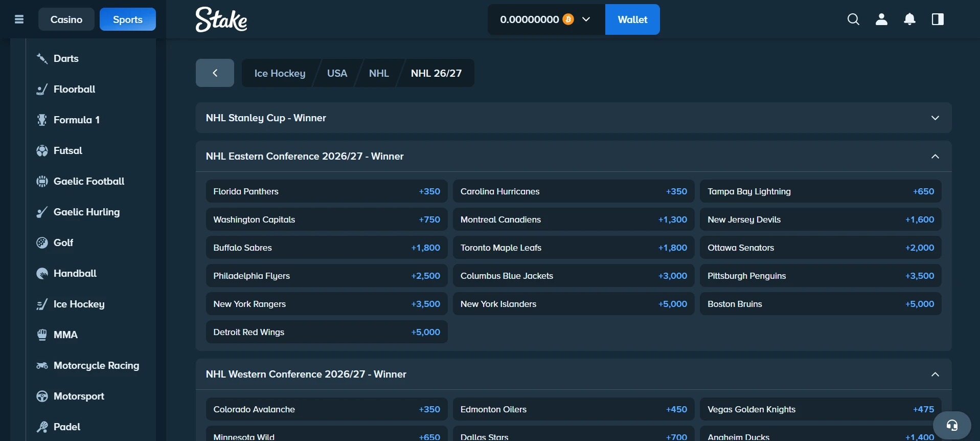Click the Padel sidebar icon
The width and height of the screenshot is (980, 441).
coord(42,427)
